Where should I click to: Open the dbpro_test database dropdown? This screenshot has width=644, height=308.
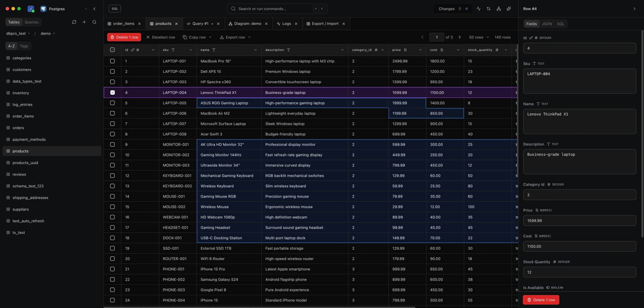pyautogui.click(x=18, y=34)
